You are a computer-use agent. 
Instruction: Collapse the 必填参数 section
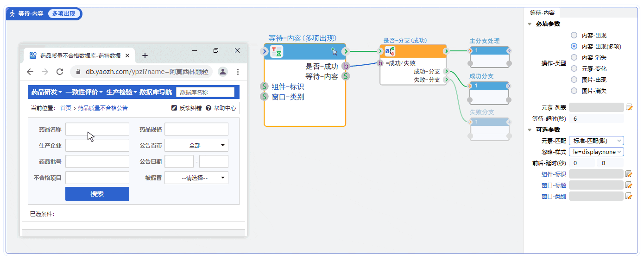530,24
